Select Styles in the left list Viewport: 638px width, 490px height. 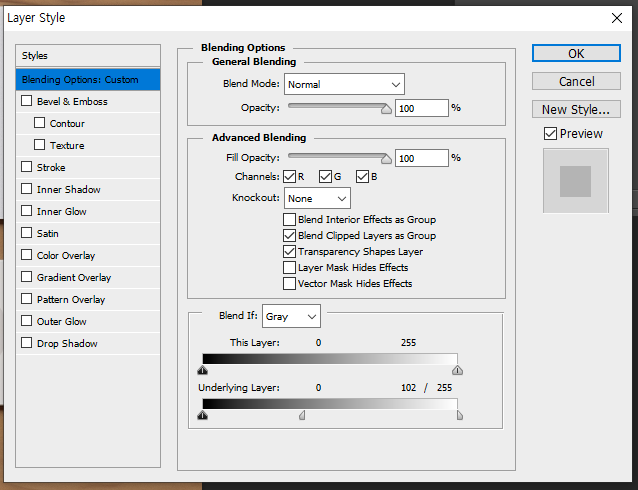88,56
